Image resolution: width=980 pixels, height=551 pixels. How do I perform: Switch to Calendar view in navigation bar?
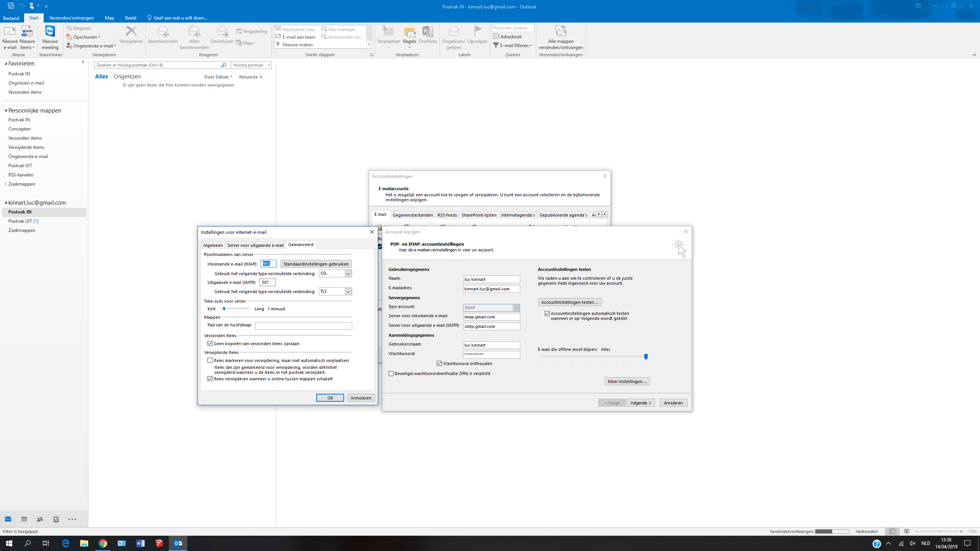tap(24, 519)
